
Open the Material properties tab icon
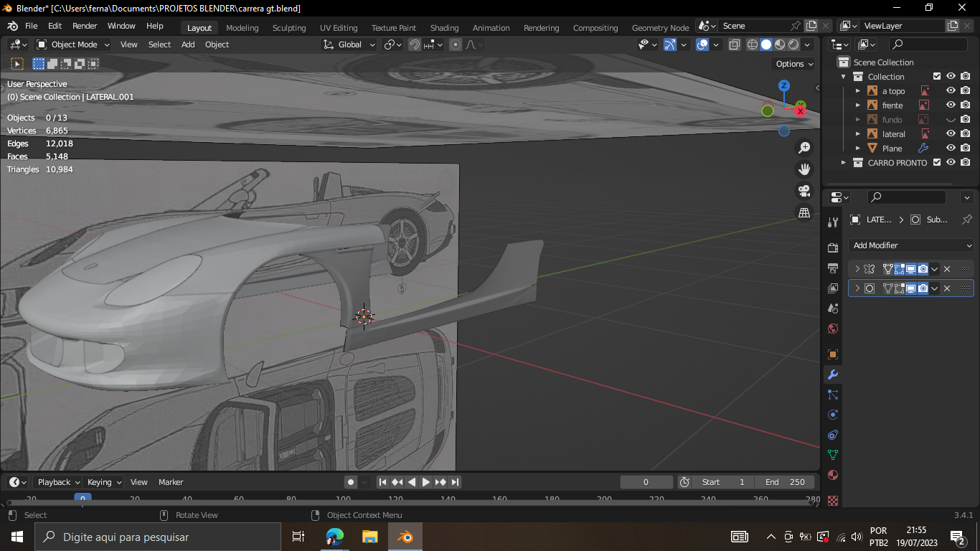833,475
